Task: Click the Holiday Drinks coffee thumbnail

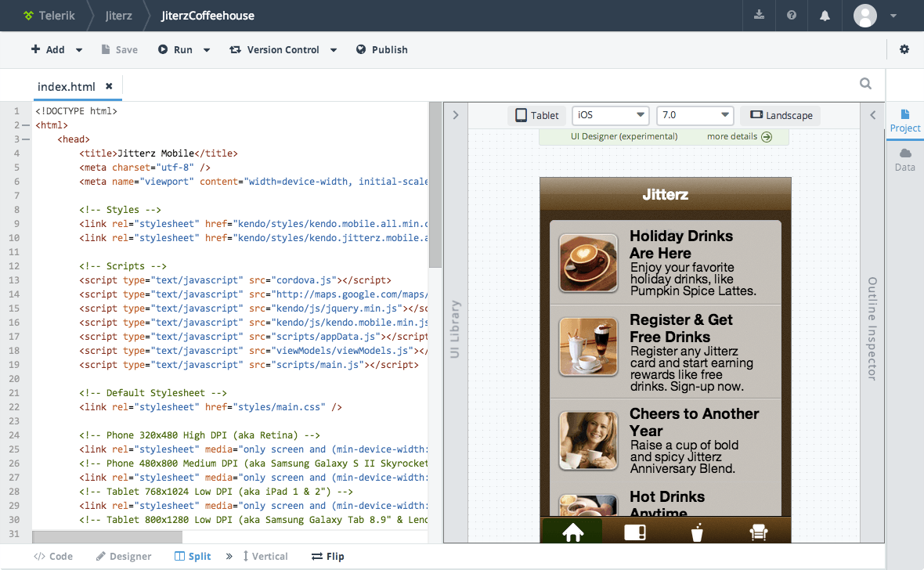Action: (x=588, y=263)
